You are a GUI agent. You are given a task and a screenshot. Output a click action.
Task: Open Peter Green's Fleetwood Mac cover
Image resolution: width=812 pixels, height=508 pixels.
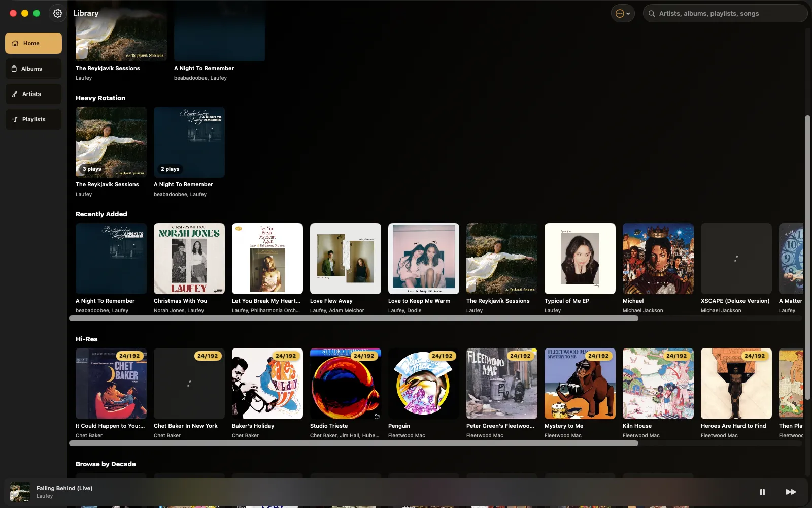(x=502, y=384)
